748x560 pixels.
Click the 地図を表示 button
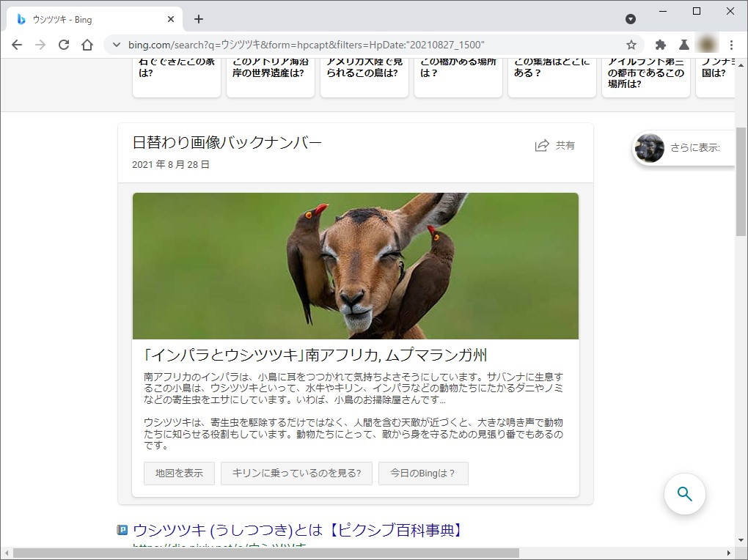pyautogui.click(x=179, y=473)
